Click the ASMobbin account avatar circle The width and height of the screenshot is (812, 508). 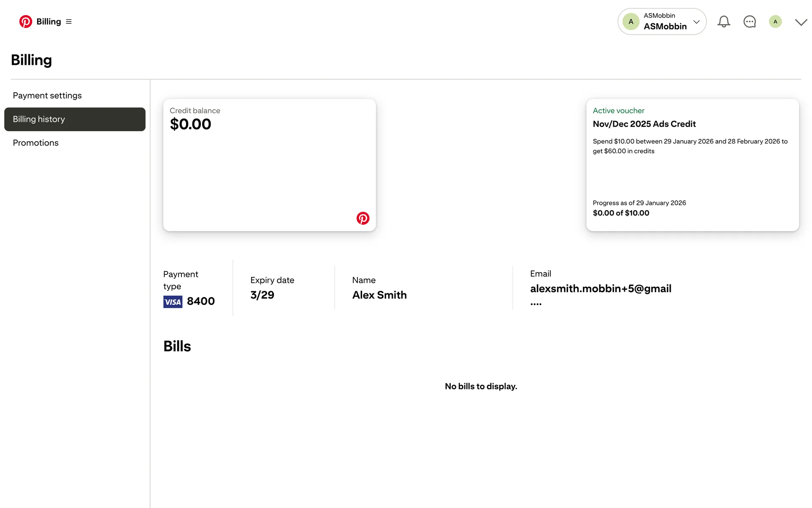[x=631, y=22]
